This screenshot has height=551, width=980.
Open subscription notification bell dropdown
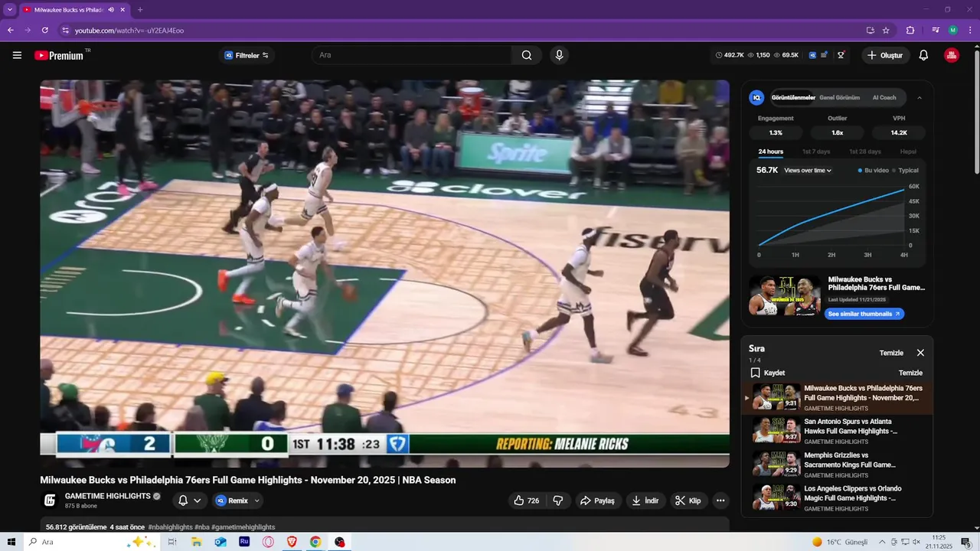click(190, 500)
